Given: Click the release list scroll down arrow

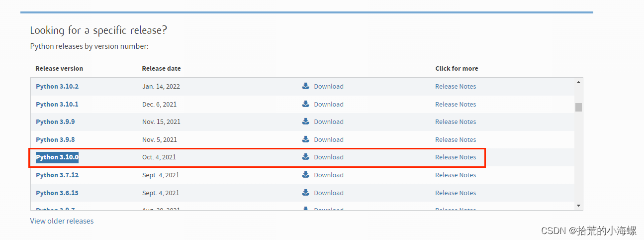Looking at the screenshot, I should 578,205.
